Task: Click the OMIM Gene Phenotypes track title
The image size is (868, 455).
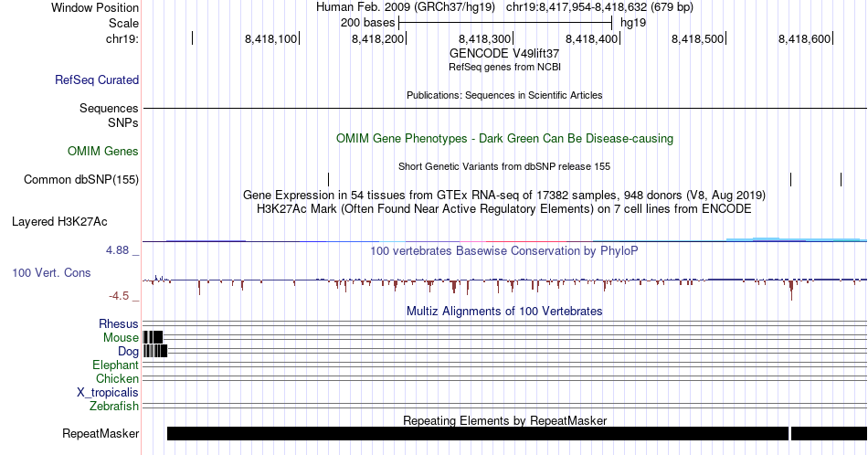Action: (504, 138)
